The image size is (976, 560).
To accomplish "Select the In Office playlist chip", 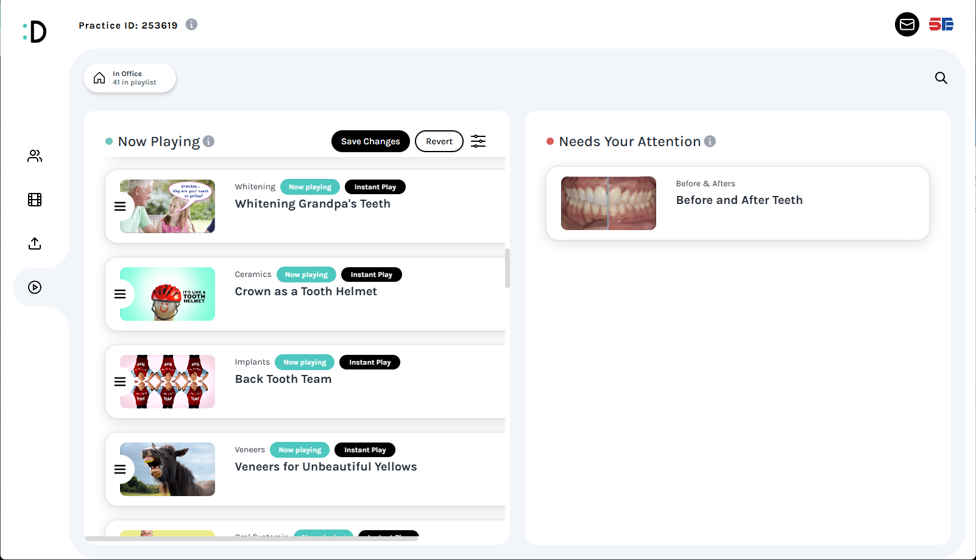I will click(130, 78).
